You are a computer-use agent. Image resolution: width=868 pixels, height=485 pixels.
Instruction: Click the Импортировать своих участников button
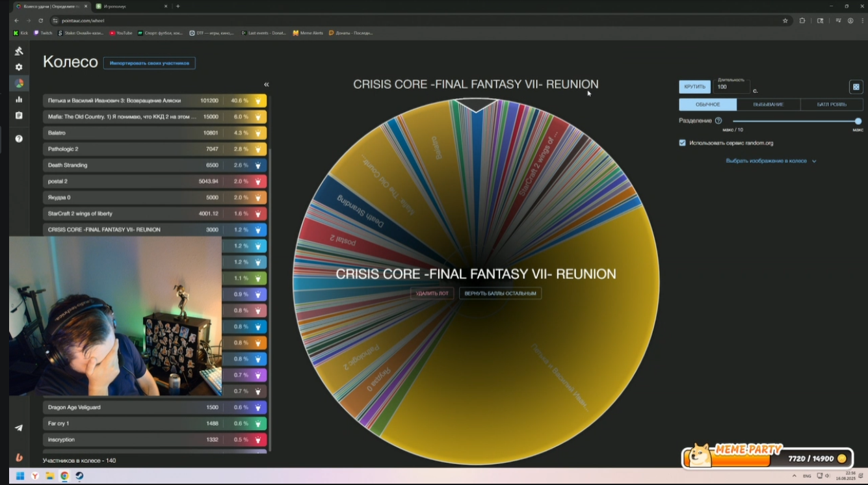(150, 63)
